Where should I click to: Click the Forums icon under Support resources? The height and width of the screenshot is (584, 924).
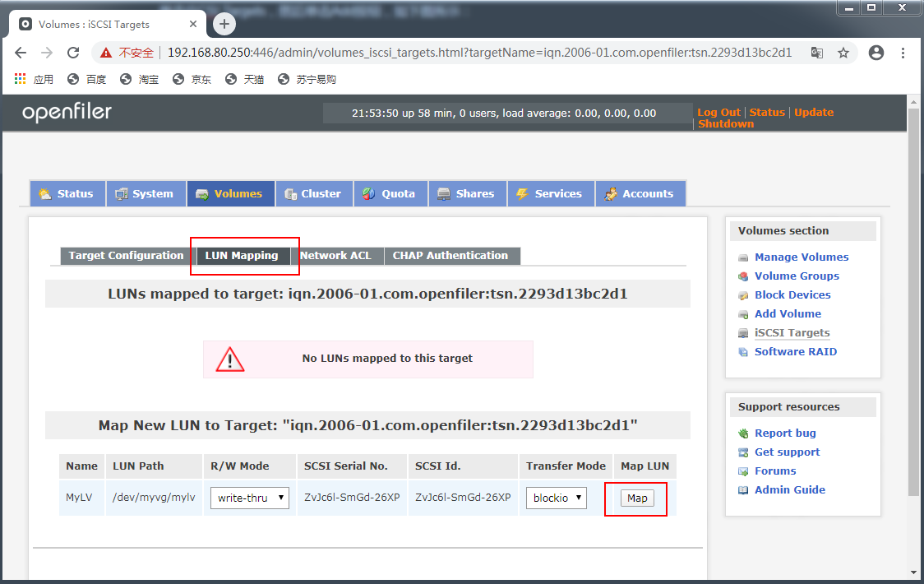(742, 470)
